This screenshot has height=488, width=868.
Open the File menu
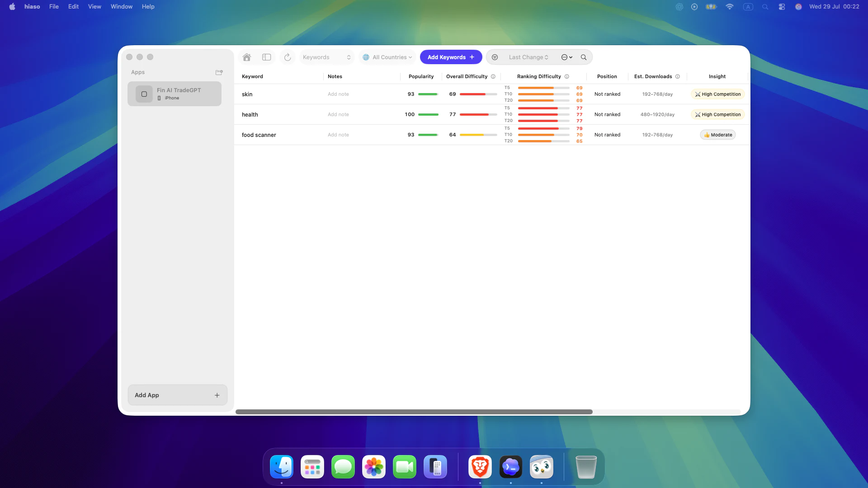54,6
